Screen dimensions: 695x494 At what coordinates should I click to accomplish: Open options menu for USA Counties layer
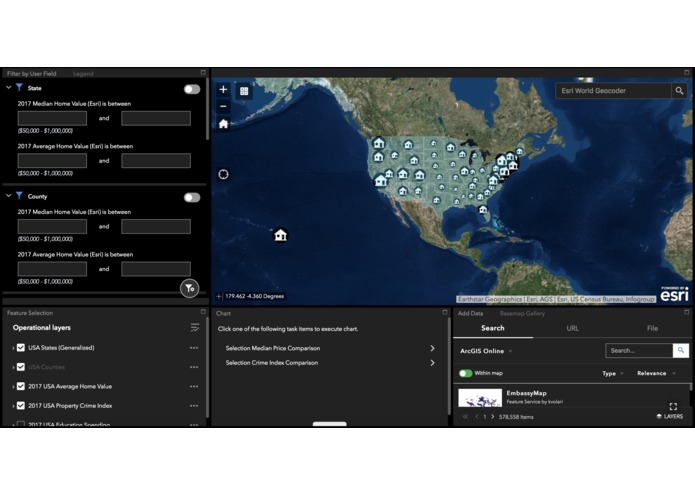click(194, 367)
